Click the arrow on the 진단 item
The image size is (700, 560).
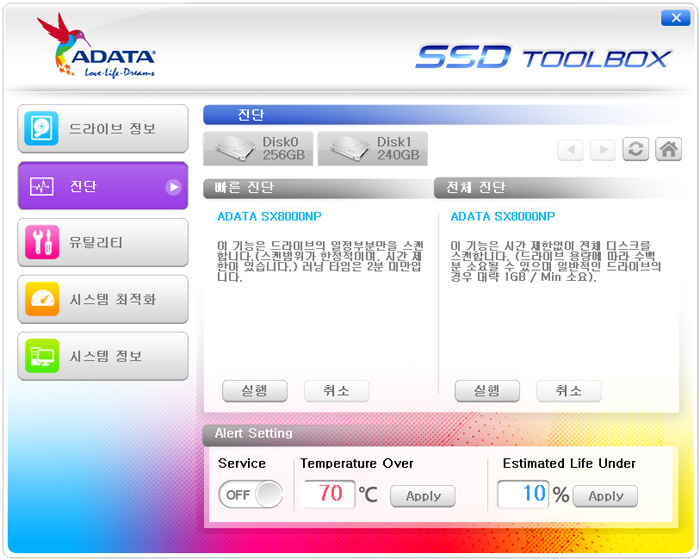tap(173, 187)
